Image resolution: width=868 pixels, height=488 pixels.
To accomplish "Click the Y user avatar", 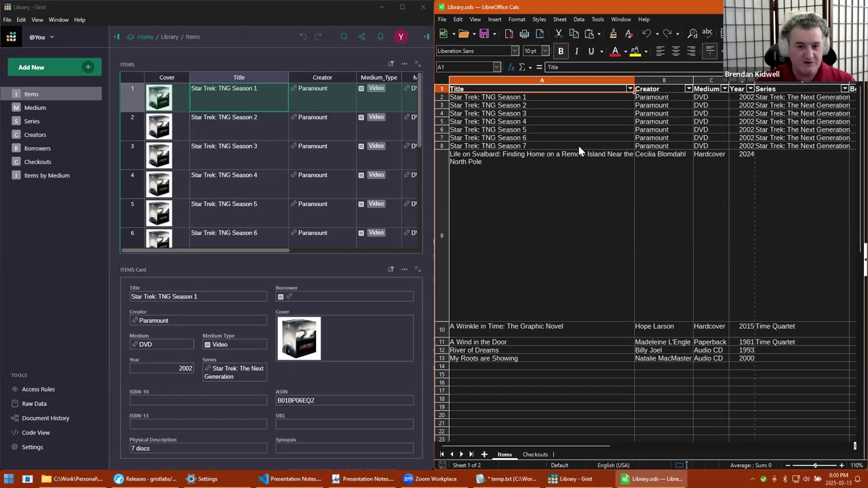I will pos(401,37).
